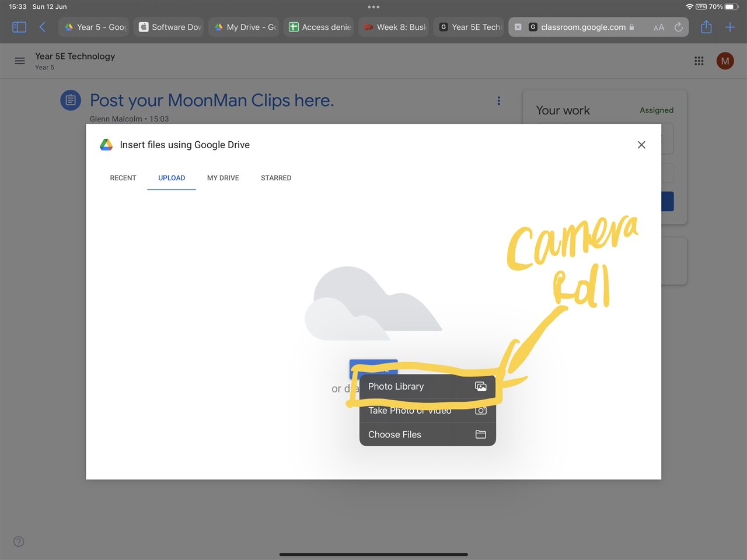747x560 pixels.
Task: Open assignment three-dot more options
Action: (x=498, y=101)
